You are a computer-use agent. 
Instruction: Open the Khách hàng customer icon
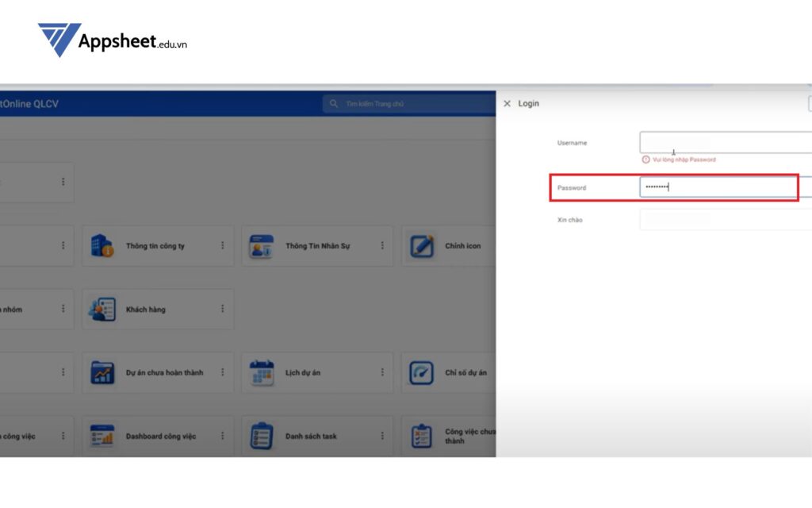click(x=102, y=310)
